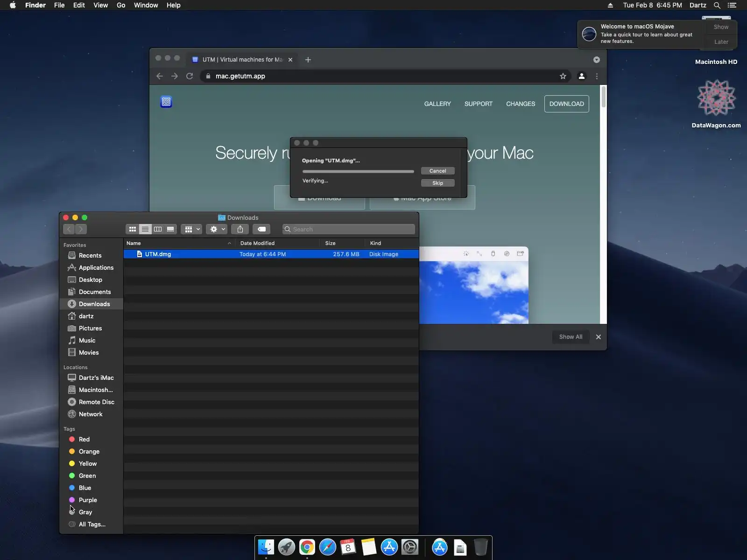Switch Finder to gallery view
The width and height of the screenshot is (747, 560).
(x=170, y=229)
